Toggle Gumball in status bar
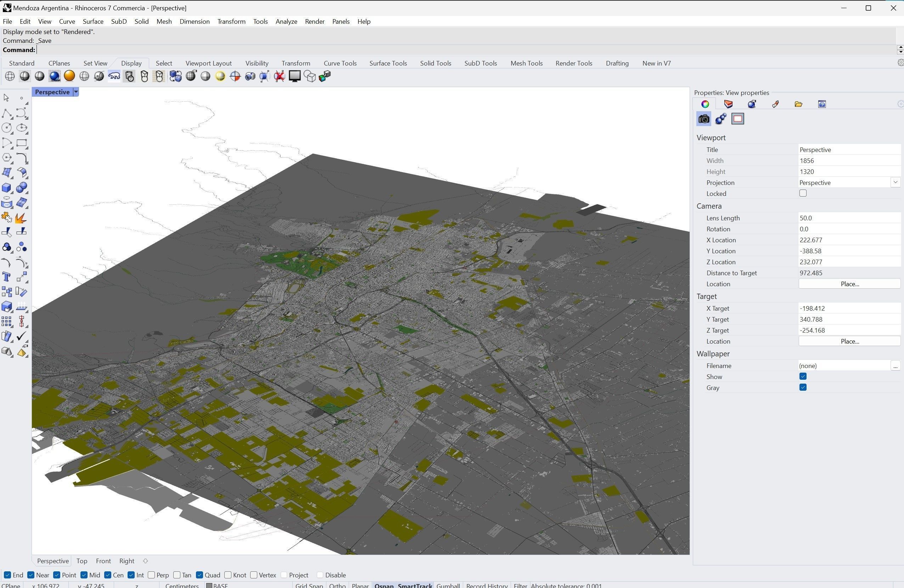 (448, 585)
